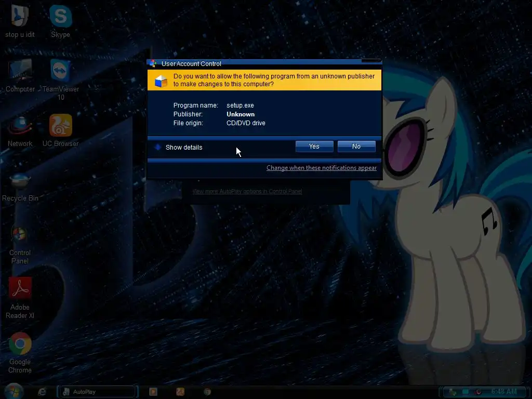Select the Unknown publisher text
Image resolution: width=532 pixels, height=399 pixels.
(x=241, y=114)
